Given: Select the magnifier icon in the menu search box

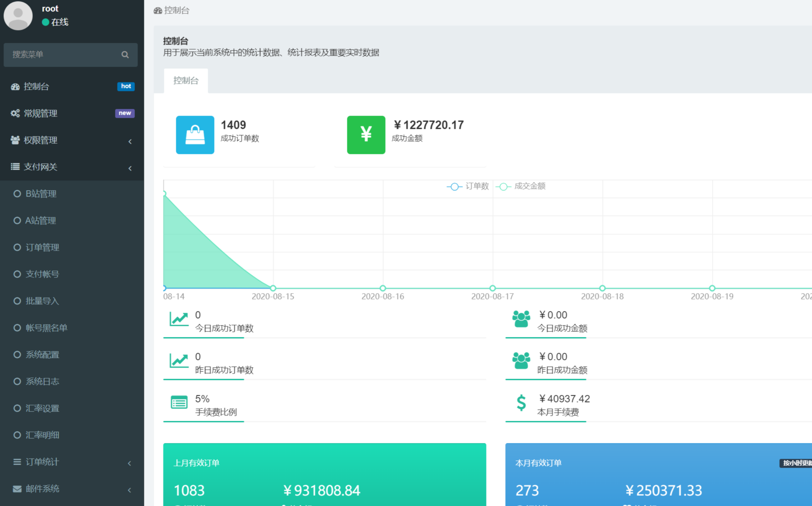Looking at the screenshot, I should coord(125,55).
